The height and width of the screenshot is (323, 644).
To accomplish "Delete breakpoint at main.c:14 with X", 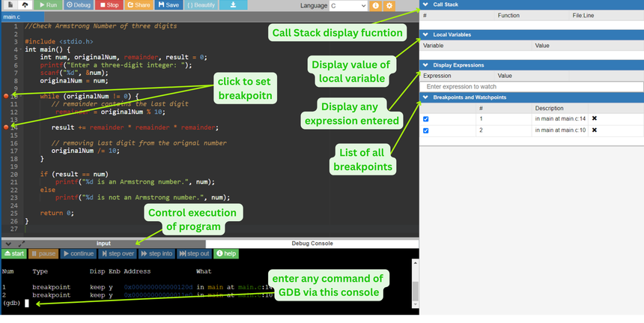I will pos(594,118).
